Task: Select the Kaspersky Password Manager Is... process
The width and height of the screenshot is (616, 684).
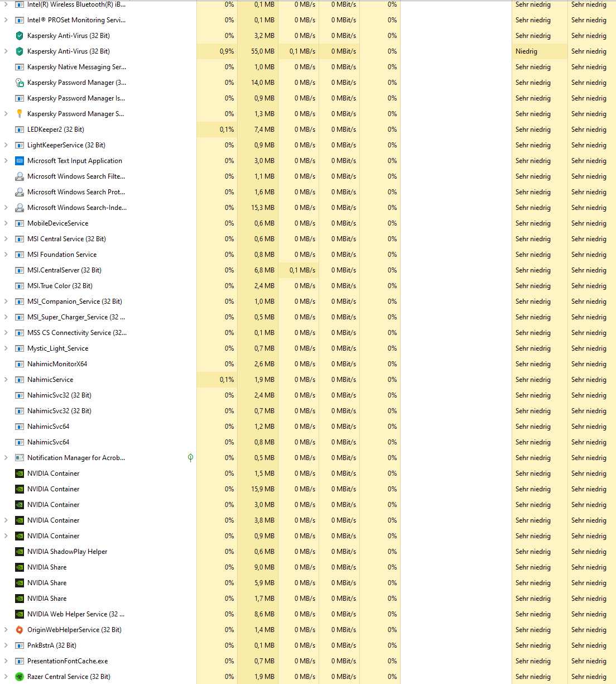Action: click(x=76, y=98)
